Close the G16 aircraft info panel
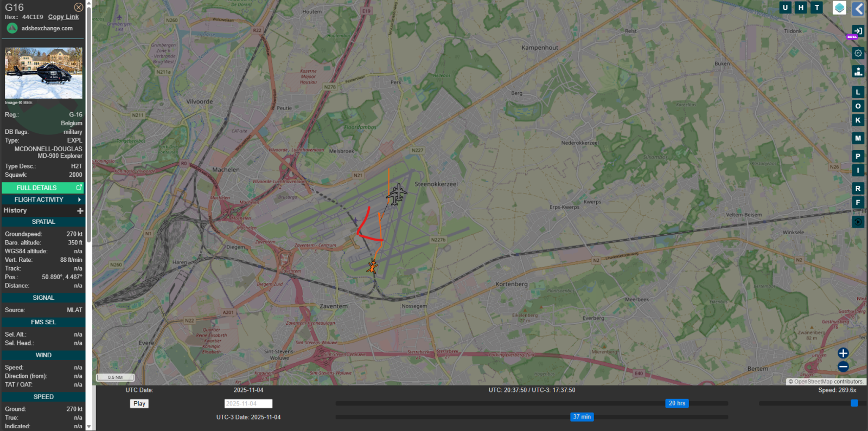The width and height of the screenshot is (868, 431). coord(79,7)
